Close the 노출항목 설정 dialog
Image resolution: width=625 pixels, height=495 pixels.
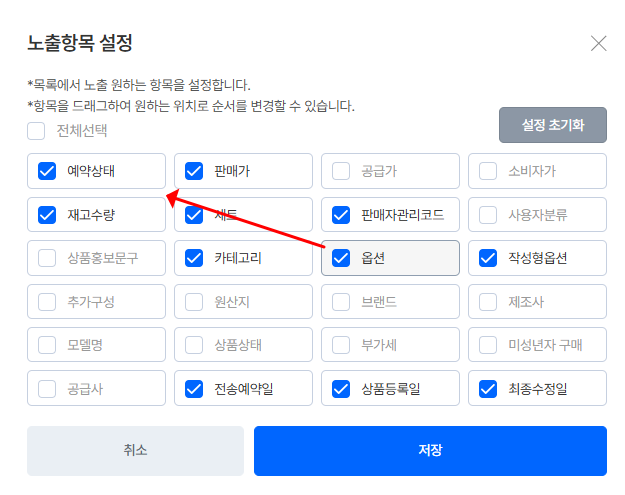pos(598,43)
